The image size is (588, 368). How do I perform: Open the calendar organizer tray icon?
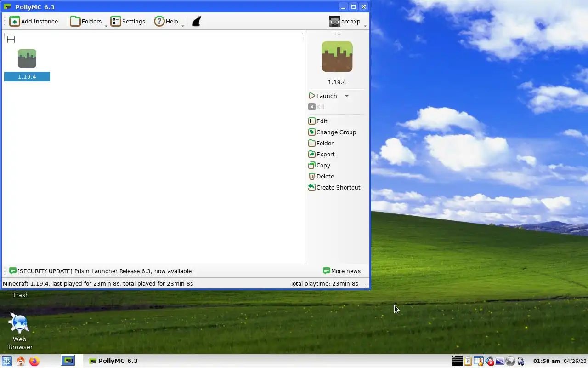(x=478, y=361)
